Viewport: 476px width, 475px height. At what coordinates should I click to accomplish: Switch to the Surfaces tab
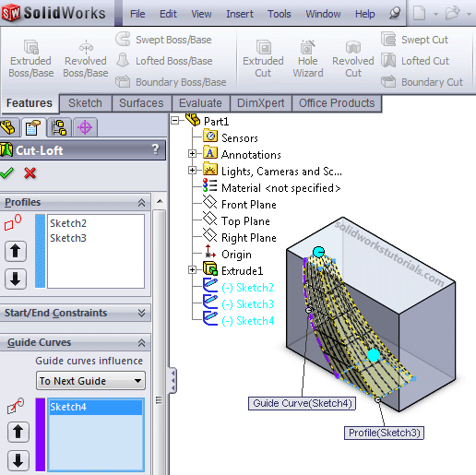point(141,103)
